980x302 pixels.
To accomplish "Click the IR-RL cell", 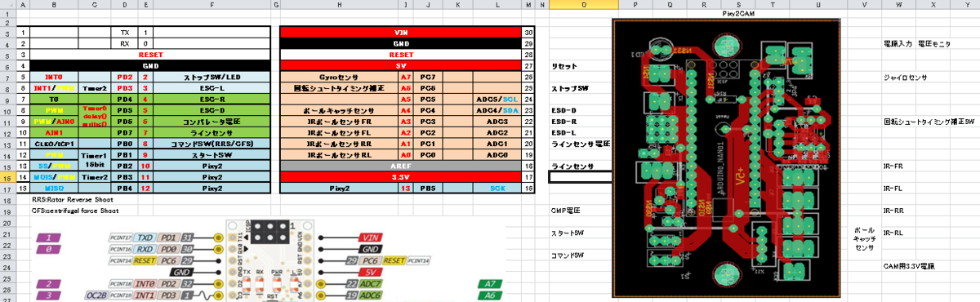I will click(x=893, y=233).
